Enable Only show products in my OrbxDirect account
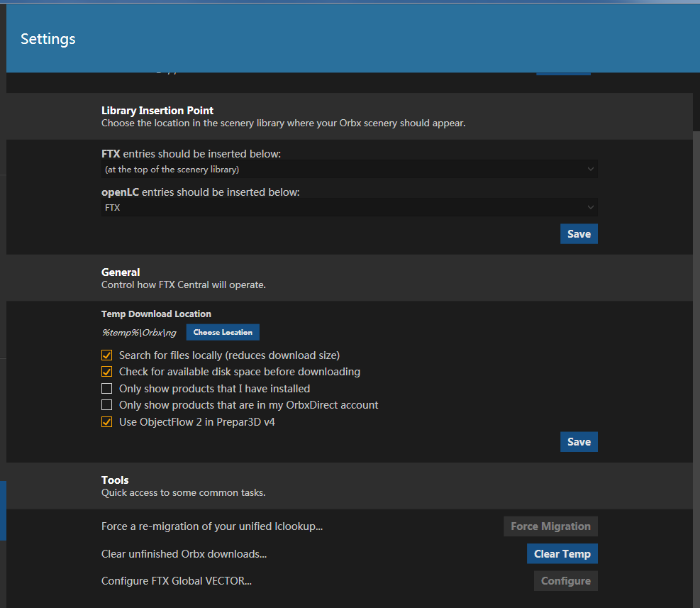 [x=106, y=404]
